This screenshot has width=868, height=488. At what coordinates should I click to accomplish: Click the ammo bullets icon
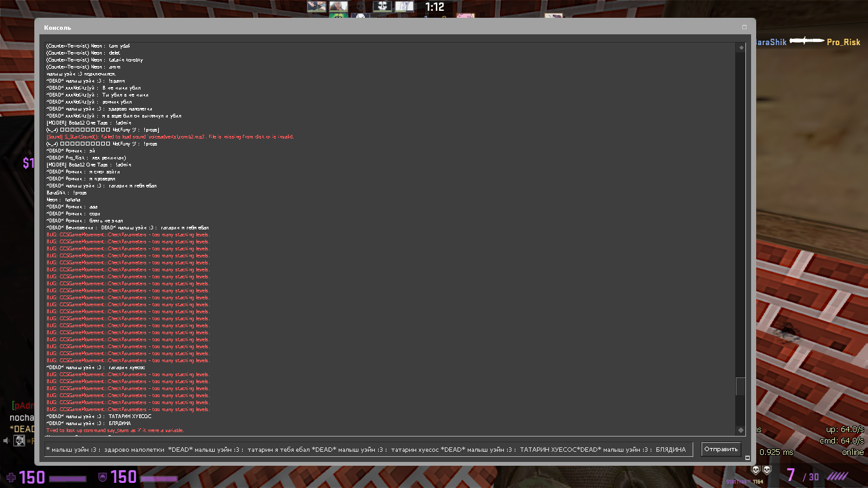(837, 477)
